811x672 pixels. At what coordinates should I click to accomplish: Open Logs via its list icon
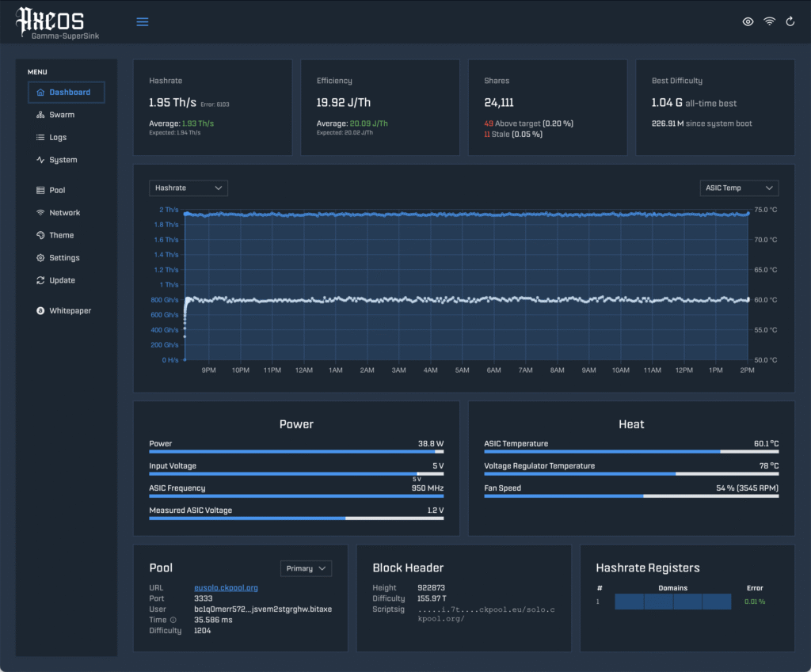(x=41, y=137)
